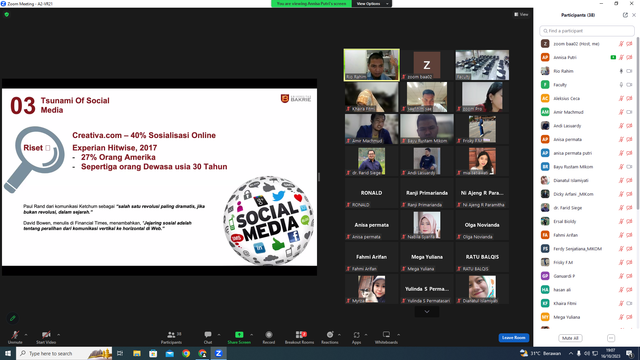Toggle video icon for Amir Machmud
The height and width of the screenshot is (360, 640).
click(629, 112)
